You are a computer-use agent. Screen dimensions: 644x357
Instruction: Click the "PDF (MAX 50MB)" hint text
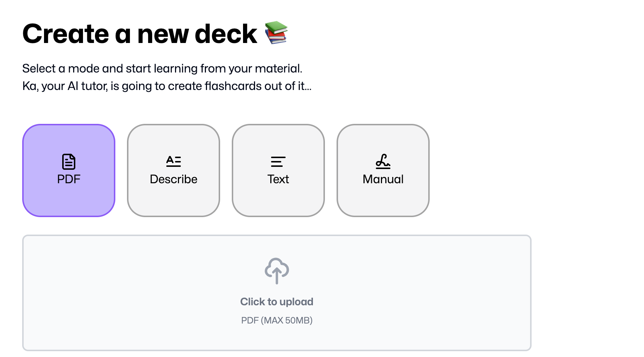(x=277, y=320)
